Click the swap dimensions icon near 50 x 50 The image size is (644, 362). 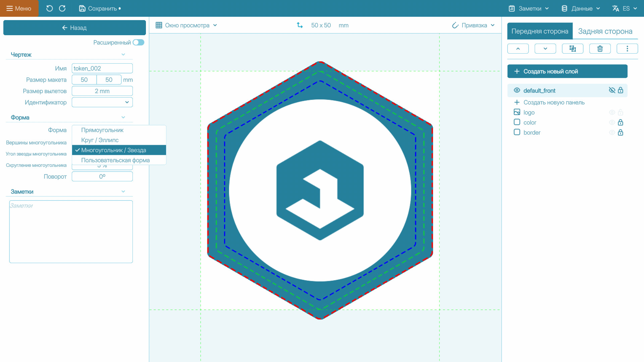[x=300, y=25]
